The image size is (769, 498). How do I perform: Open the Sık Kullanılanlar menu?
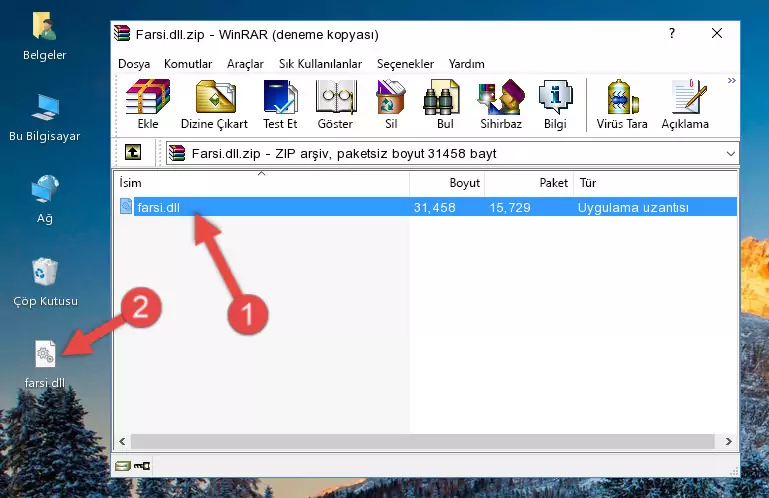pos(320,64)
